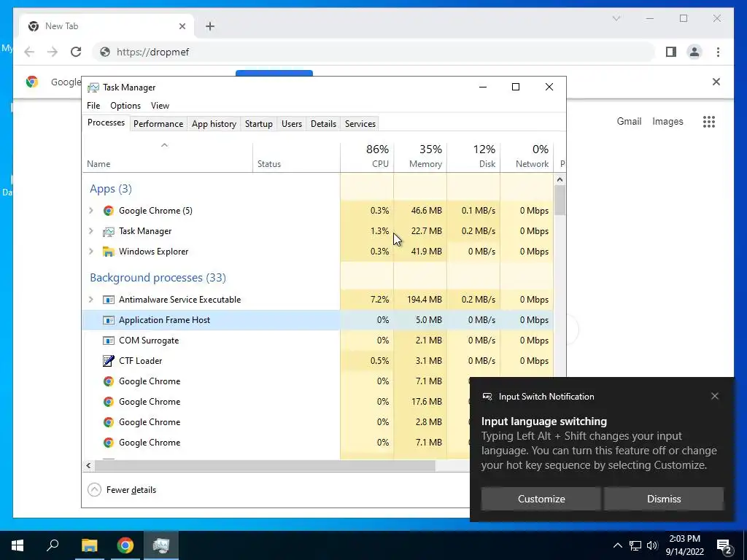Expand Antimalware Service Executable row
Screen dimensions: 747x560
[91, 300]
